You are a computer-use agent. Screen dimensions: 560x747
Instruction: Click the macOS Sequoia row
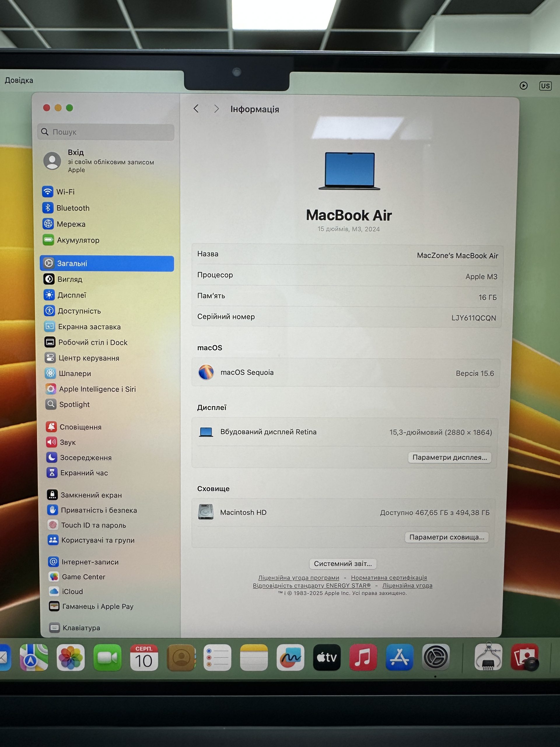pos(346,373)
